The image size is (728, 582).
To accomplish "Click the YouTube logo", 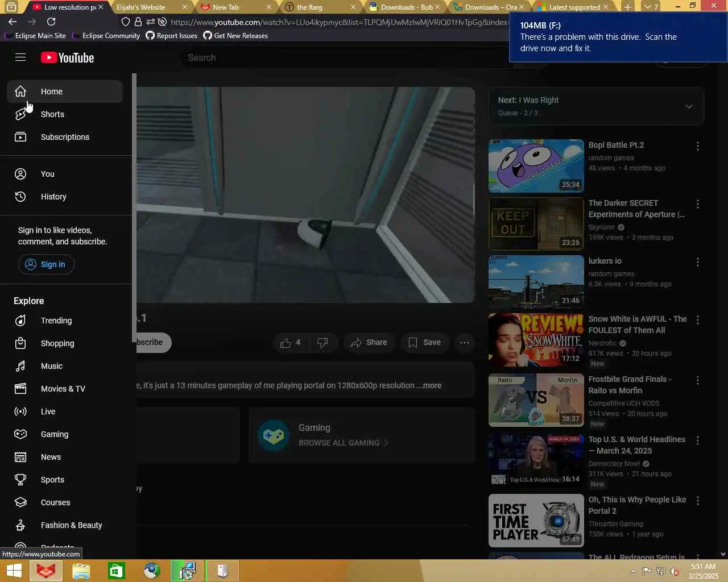I will [x=68, y=57].
